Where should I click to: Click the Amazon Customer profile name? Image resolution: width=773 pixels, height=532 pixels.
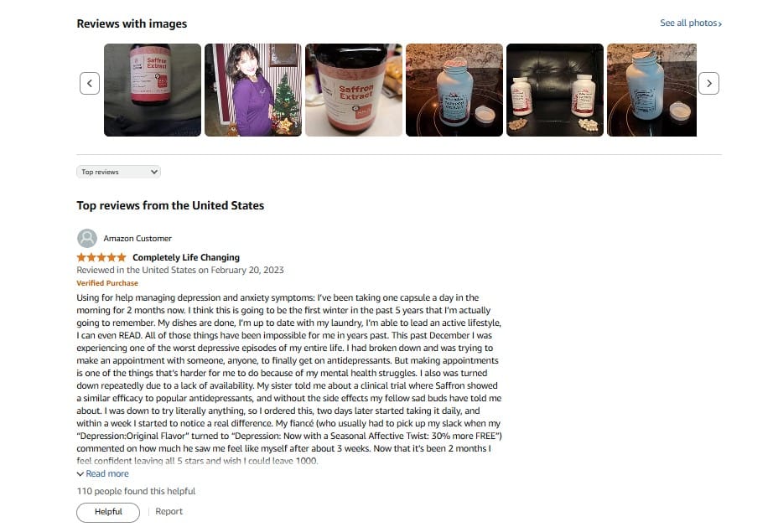(137, 239)
